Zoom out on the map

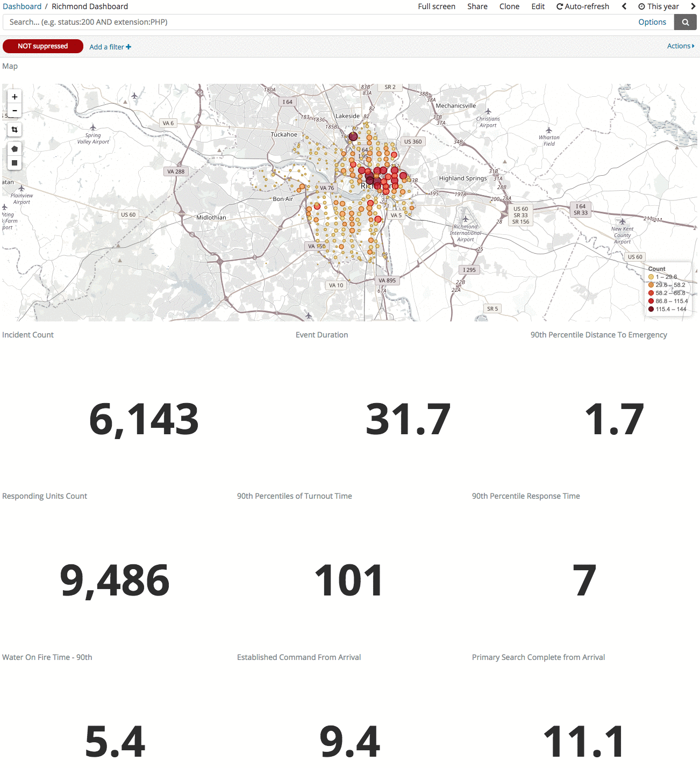tap(15, 111)
